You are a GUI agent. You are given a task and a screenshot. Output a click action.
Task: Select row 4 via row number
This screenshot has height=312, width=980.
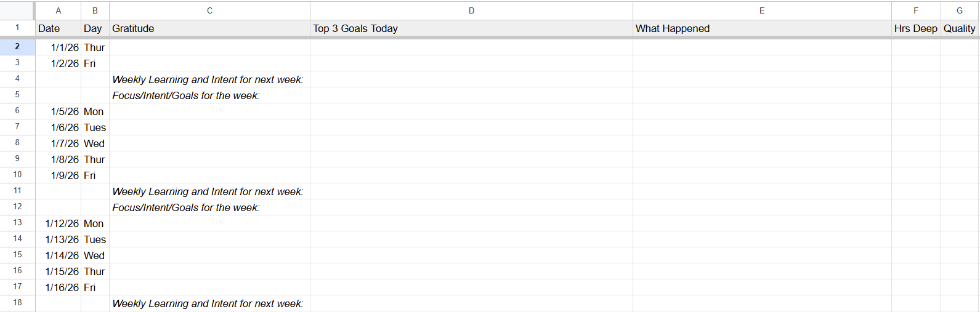[17, 79]
